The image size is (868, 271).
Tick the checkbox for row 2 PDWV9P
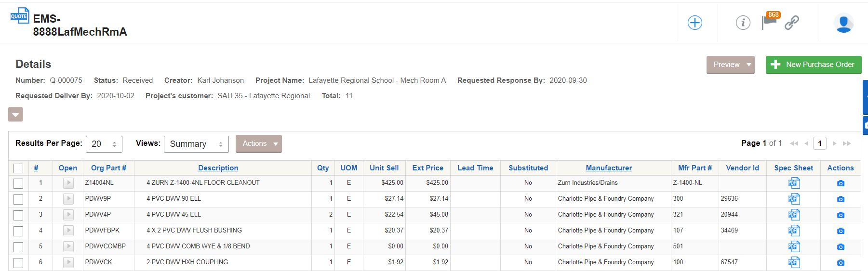(18, 199)
